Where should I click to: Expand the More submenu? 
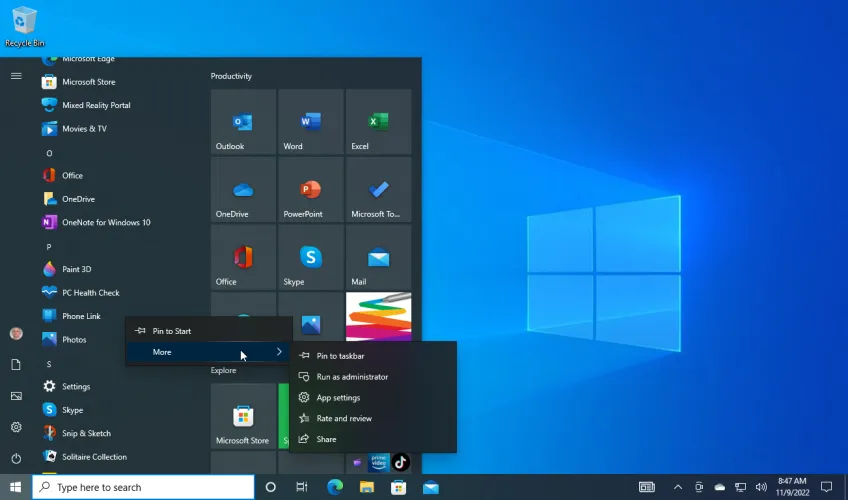click(208, 352)
